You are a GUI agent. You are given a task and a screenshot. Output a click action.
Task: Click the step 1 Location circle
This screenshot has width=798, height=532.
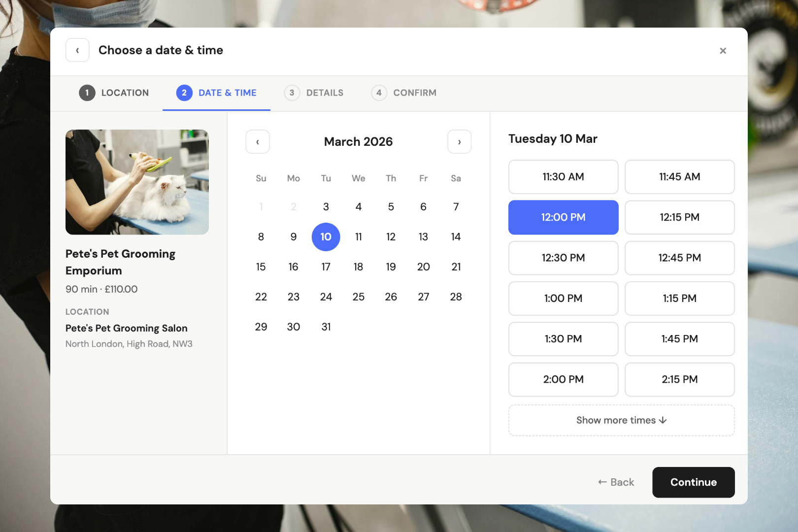point(87,93)
